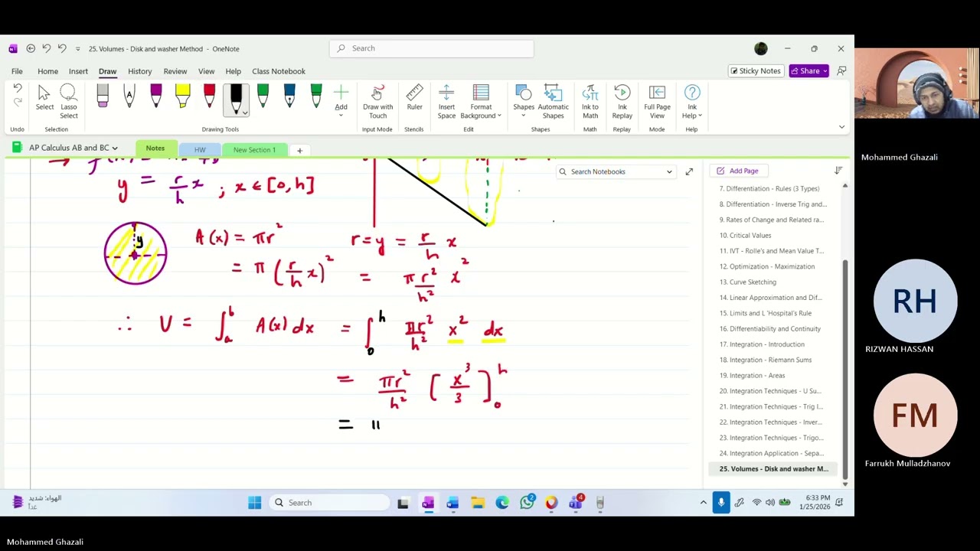Expand the page to full view arrow
The width and height of the screenshot is (980, 551).
click(689, 171)
